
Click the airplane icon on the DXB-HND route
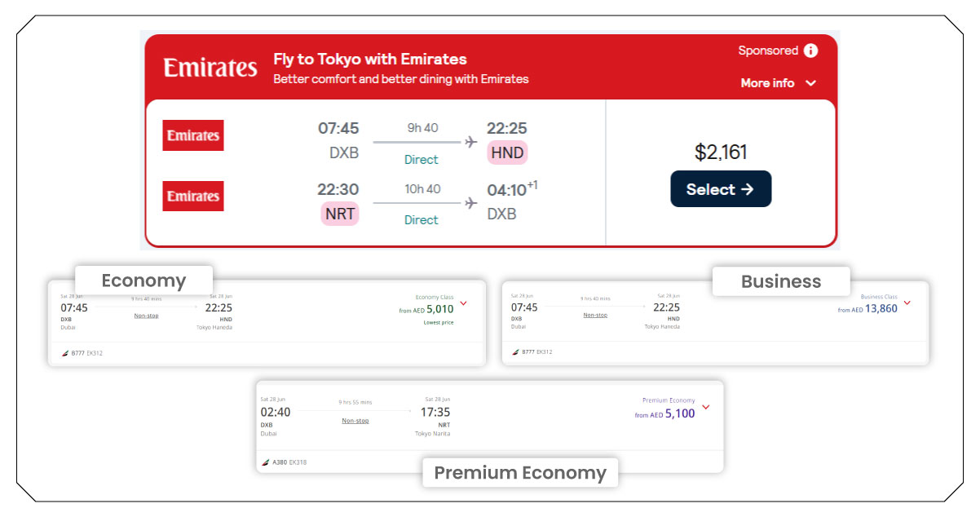[x=468, y=140]
